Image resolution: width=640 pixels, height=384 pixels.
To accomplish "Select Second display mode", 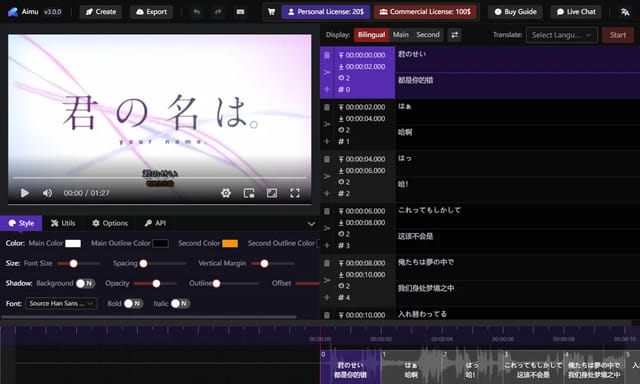I will (428, 35).
